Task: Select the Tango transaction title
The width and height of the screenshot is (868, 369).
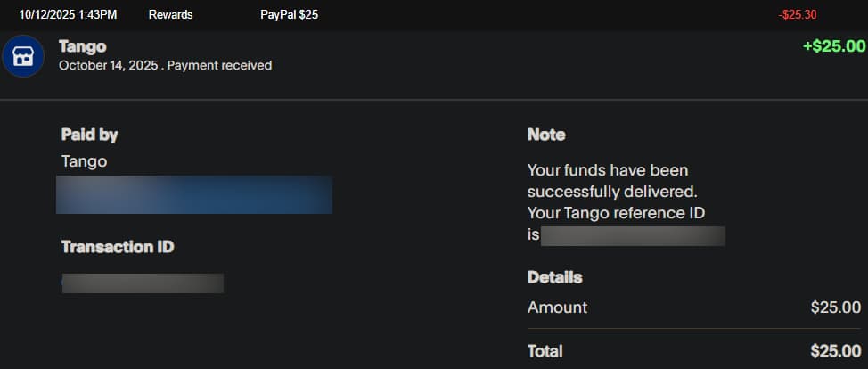Action: tap(81, 46)
